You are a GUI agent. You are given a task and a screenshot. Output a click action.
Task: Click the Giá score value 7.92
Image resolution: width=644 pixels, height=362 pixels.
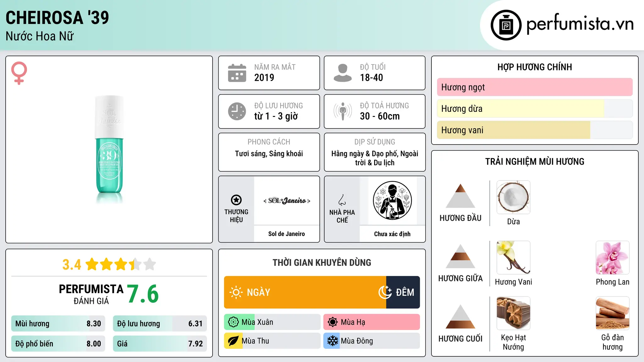click(x=195, y=344)
